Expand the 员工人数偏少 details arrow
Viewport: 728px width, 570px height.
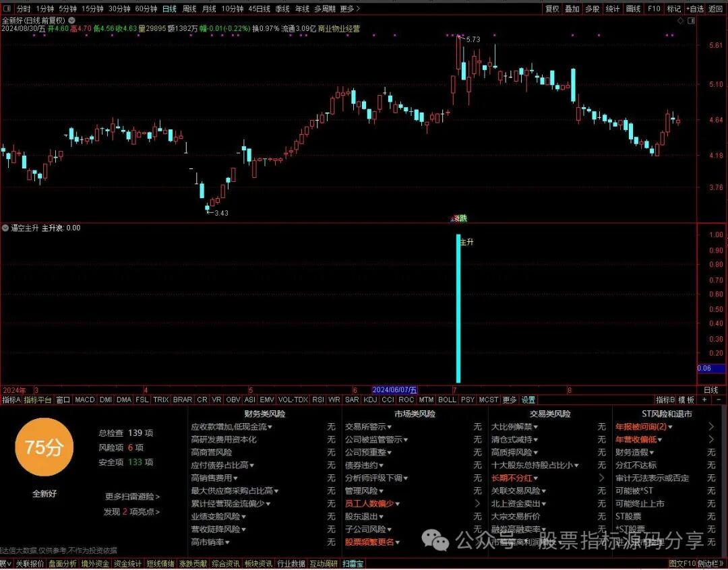point(478,503)
